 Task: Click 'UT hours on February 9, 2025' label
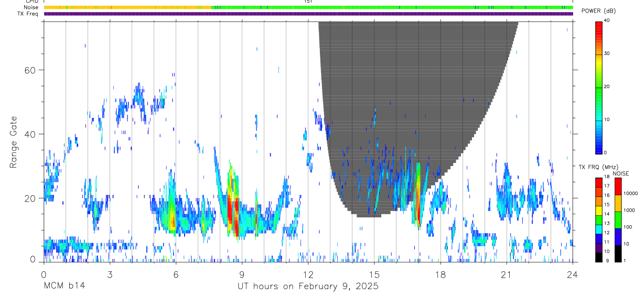[x=308, y=286]
